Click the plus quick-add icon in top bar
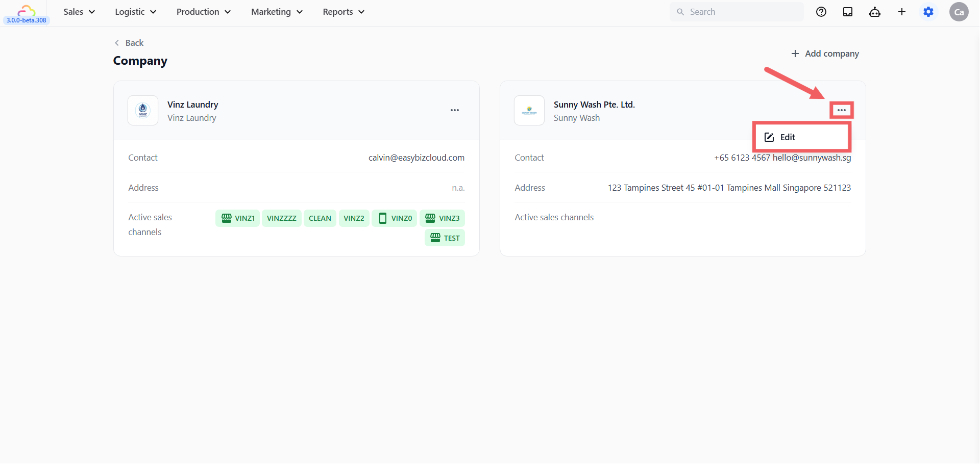 point(902,12)
